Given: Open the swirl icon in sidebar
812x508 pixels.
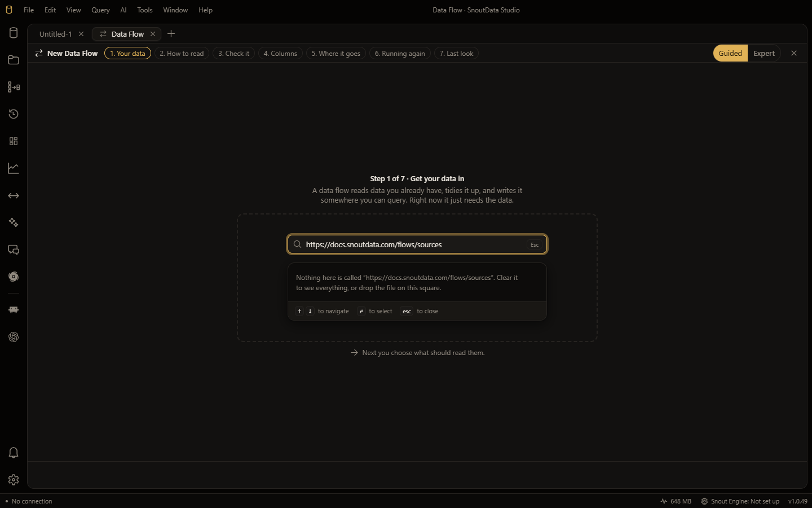Looking at the screenshot, I should coord(14,277).
